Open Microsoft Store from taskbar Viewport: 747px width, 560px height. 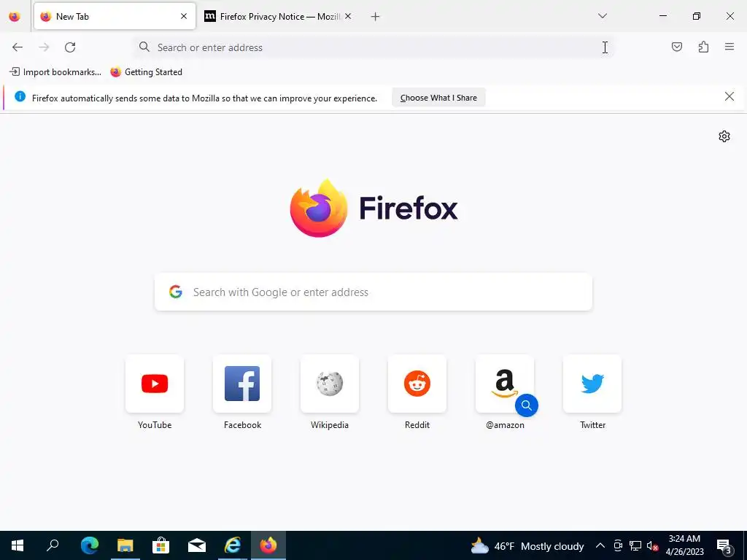tap(161, 545)
